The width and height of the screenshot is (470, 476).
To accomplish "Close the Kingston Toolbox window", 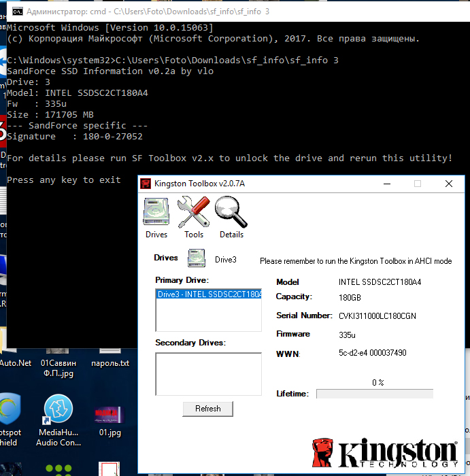I will tap(449, 184).
